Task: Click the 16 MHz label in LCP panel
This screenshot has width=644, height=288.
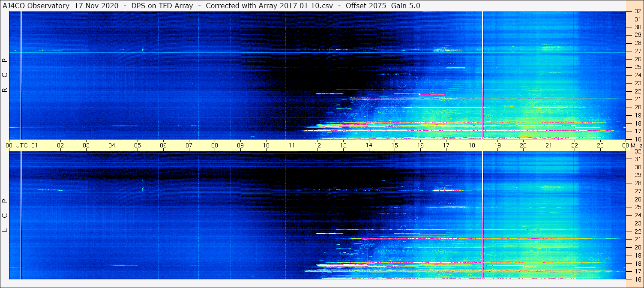Action: click(637, 279)
